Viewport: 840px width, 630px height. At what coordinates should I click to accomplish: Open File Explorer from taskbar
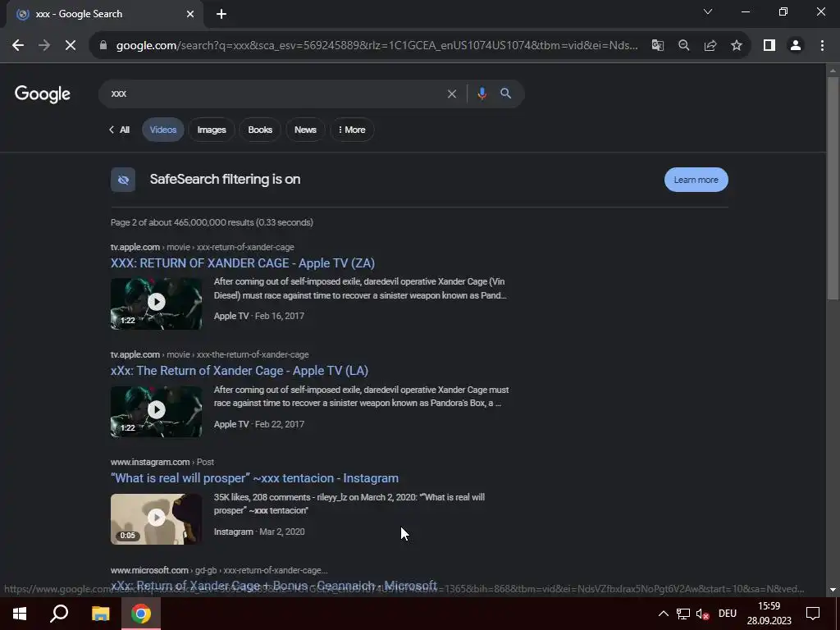tap(100, 614)
